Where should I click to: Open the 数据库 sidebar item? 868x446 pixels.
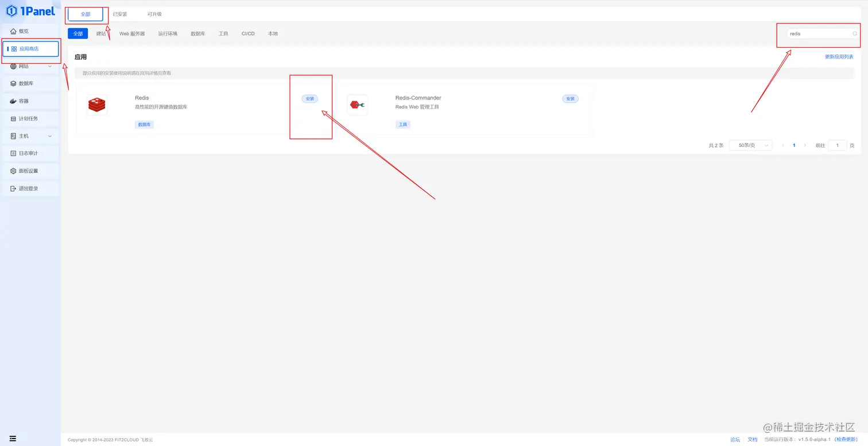pos(30,83)
